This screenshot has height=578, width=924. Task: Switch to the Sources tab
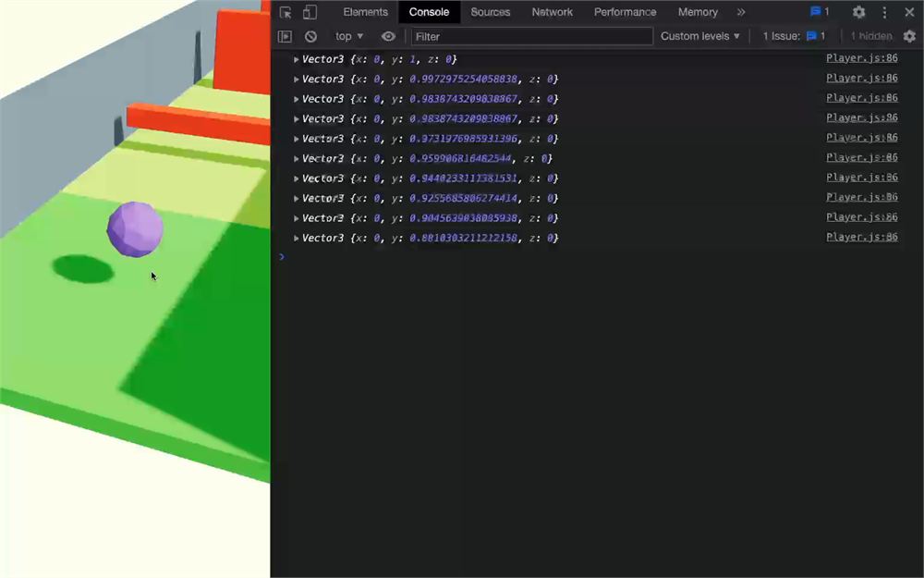tap(491, 12)
